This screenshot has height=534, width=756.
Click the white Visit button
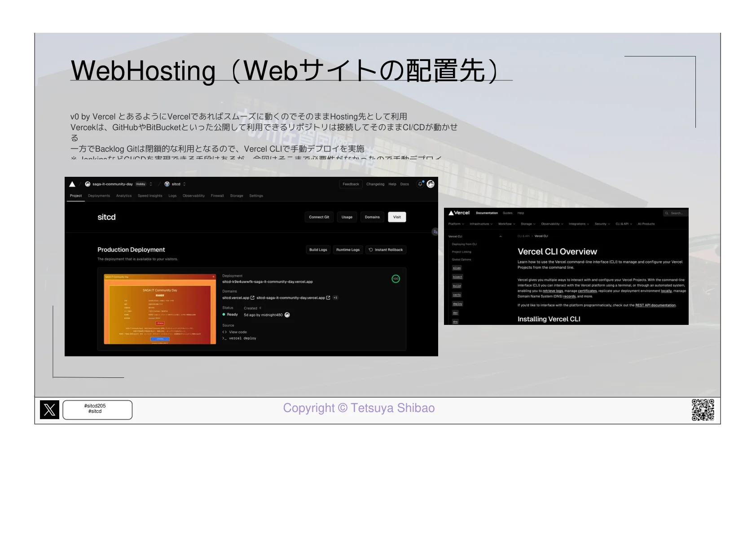pos(397,217)
